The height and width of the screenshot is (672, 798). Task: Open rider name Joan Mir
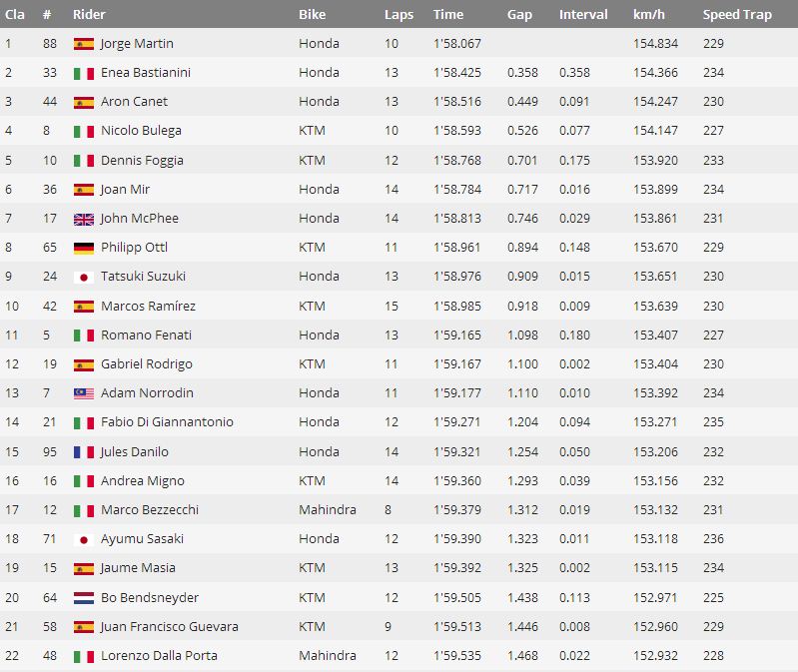pyautogui.click(x=125, y=190)
